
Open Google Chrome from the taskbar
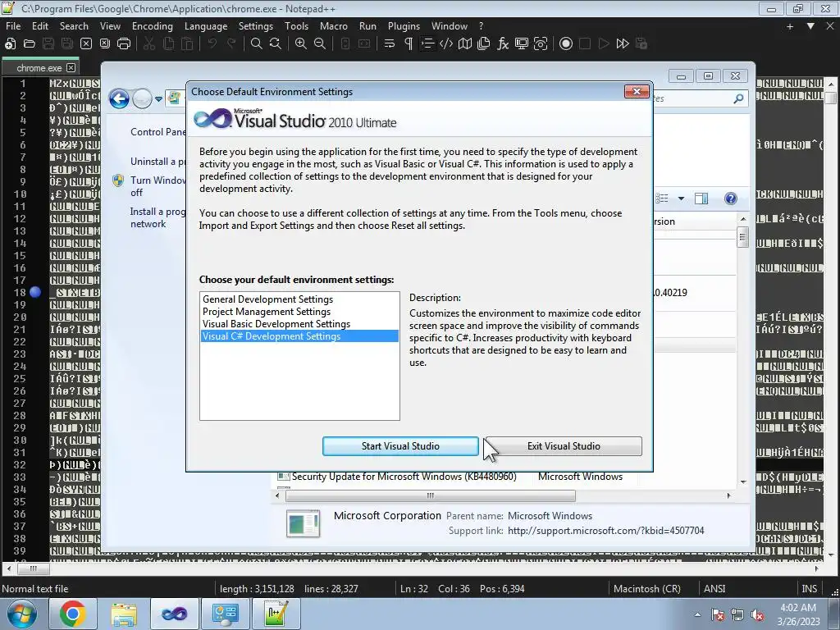73,614
